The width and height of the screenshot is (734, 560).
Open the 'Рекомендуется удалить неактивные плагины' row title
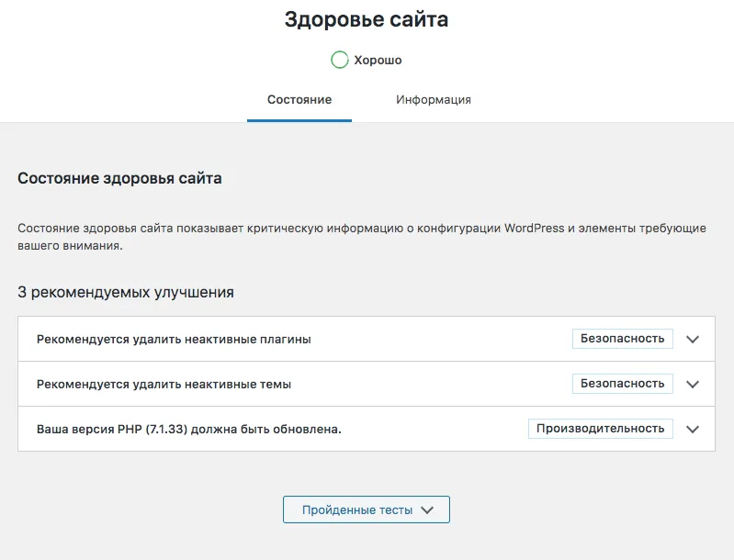point(174,339)
